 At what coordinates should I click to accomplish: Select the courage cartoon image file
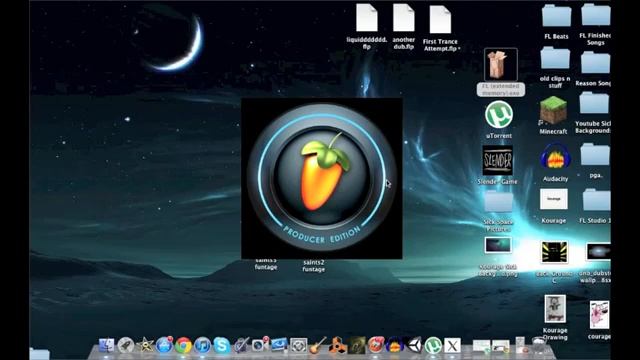click(x=600, y=315)
